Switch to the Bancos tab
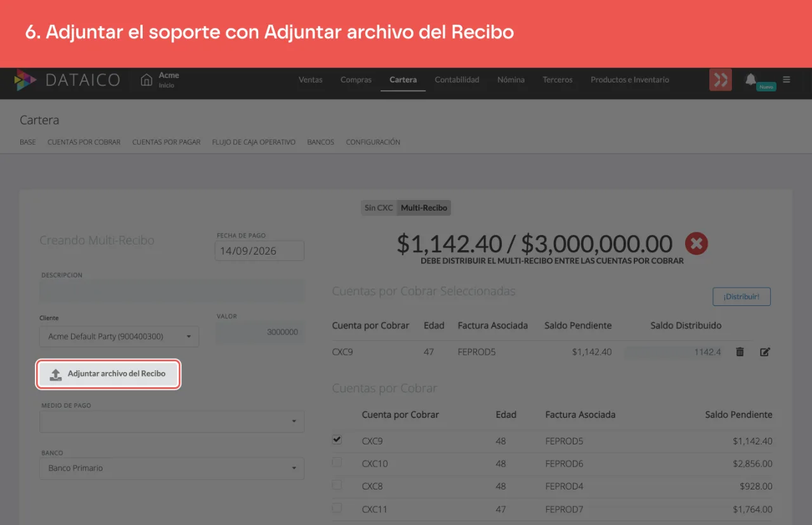The height and width of the screenshot is (525, 812). click(320, 142)
